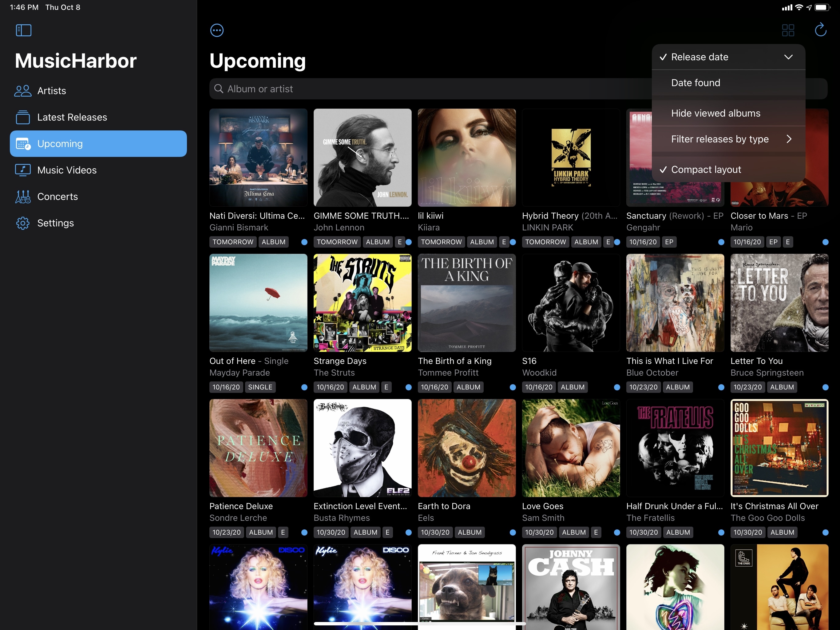Click the Wi-Fi status icon

click(799, 7)
